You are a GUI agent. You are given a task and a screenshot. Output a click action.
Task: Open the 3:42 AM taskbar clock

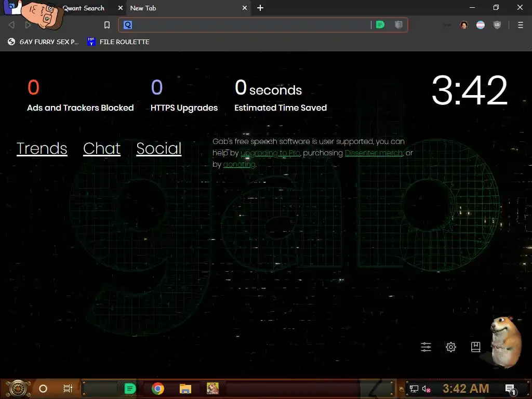point(465,389)
